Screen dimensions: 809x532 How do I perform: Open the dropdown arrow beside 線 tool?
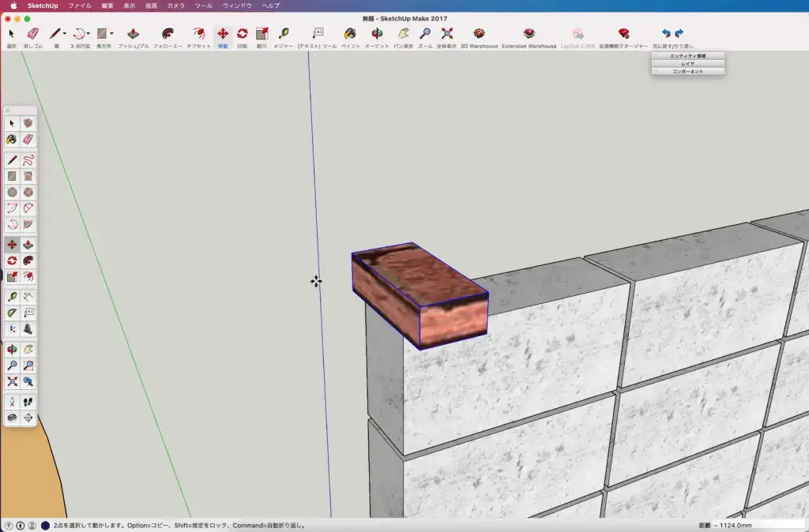coord(65,33)
